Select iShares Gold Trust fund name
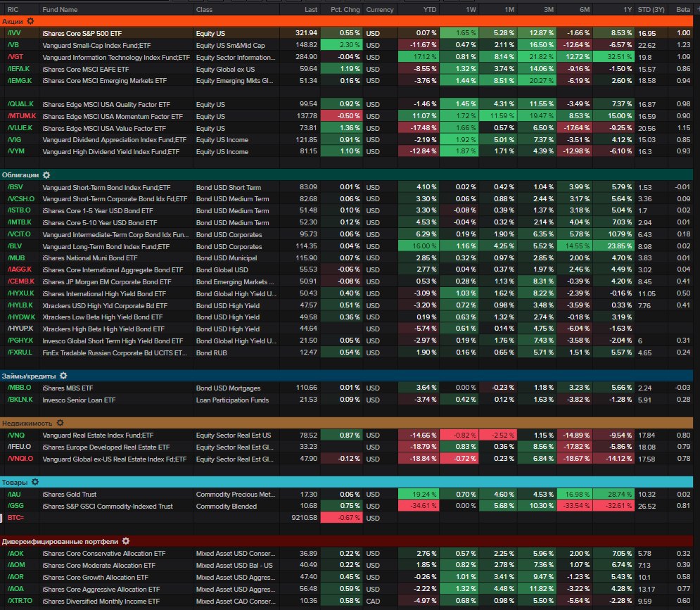Viewport: 700px width, 610px height. click(x=69, y=495)
